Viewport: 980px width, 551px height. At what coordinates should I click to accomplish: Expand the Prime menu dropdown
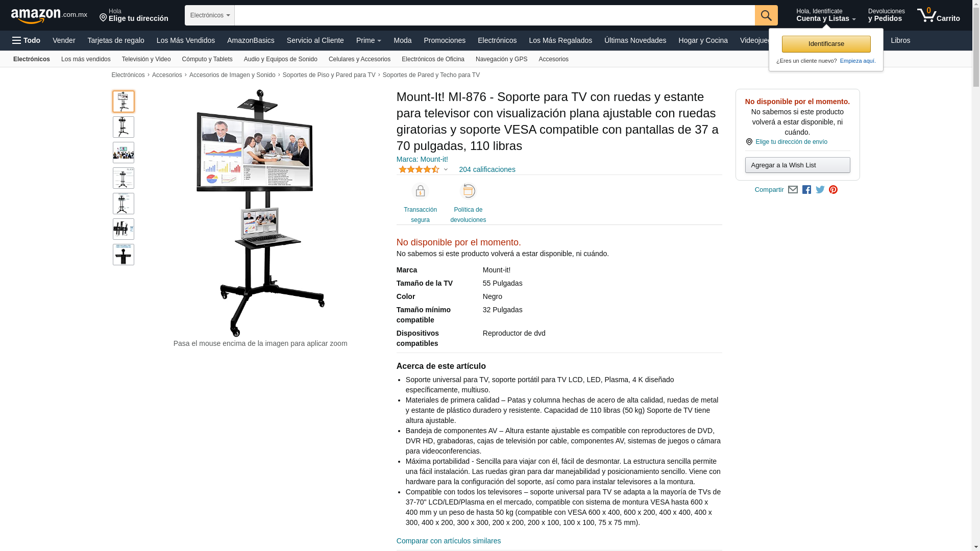point(369,40)
